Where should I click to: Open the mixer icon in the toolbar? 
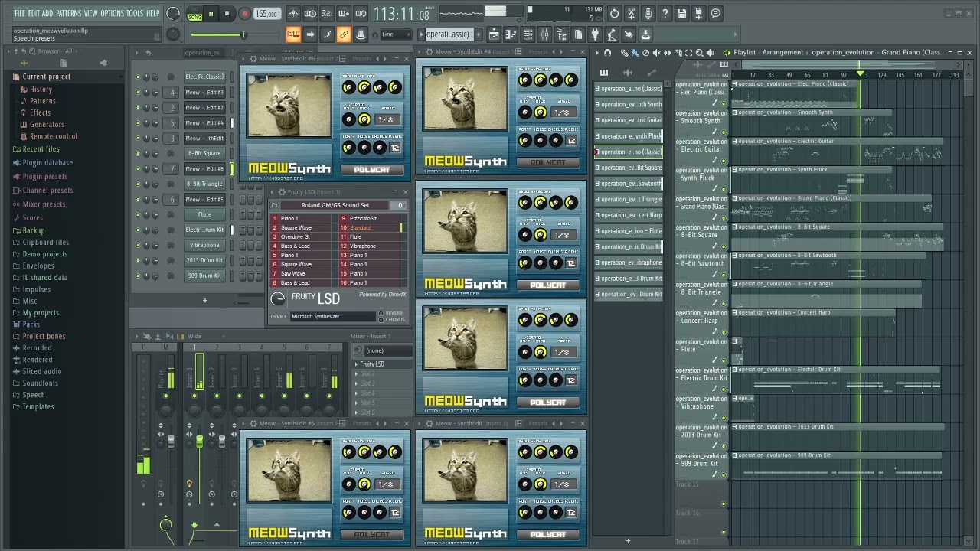544,34
